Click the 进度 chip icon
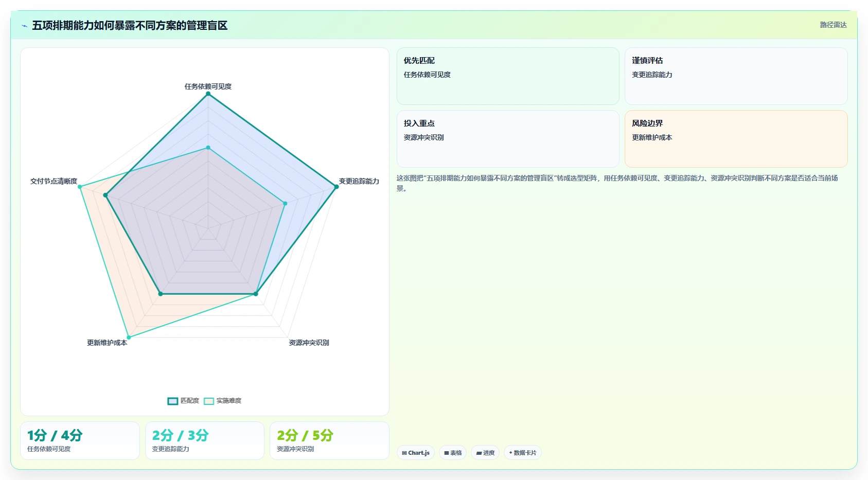Viewport: 868px width, 480px height. coord(479,453)
